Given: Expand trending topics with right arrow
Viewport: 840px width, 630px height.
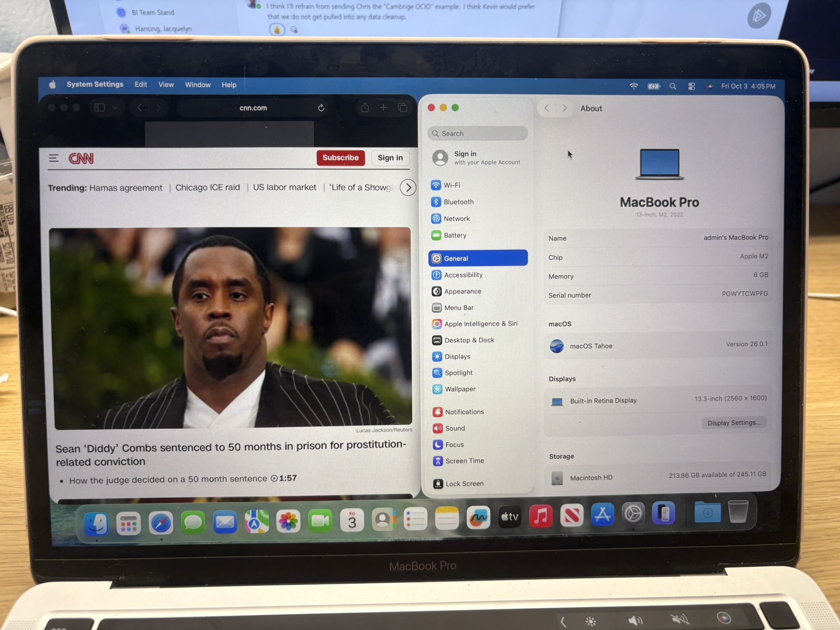Looking at the screenshot, I should pos(408,188).
